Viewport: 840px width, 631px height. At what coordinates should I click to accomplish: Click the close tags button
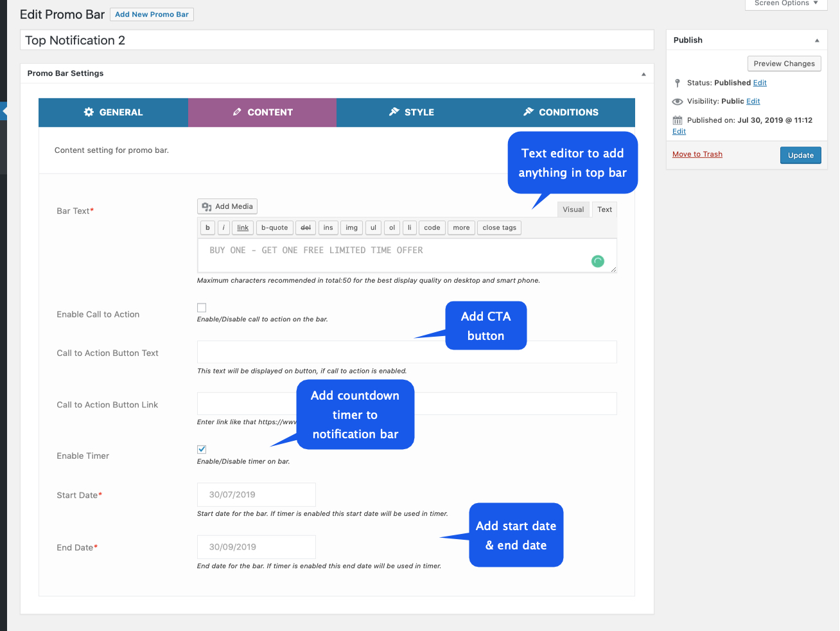(x=500, y=227)
